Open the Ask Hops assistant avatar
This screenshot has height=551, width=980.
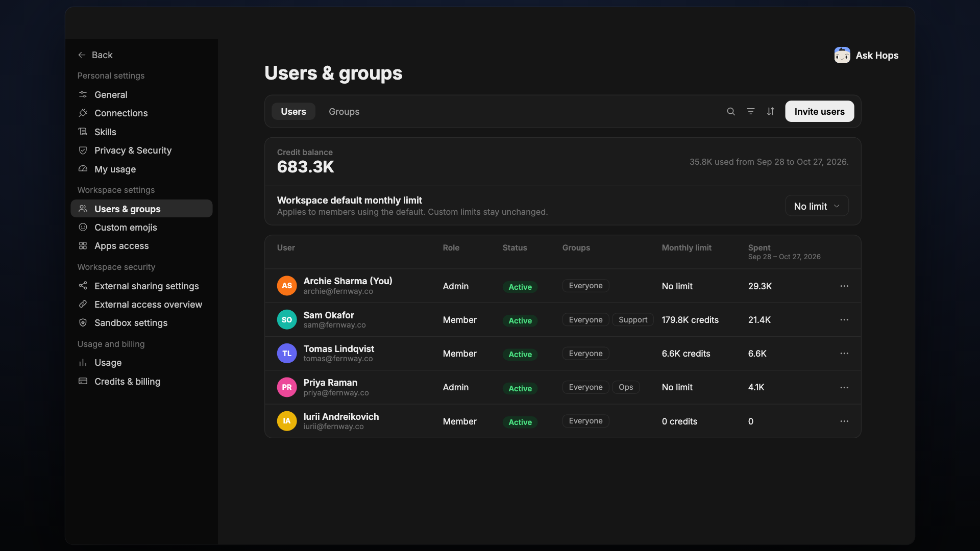842,55
